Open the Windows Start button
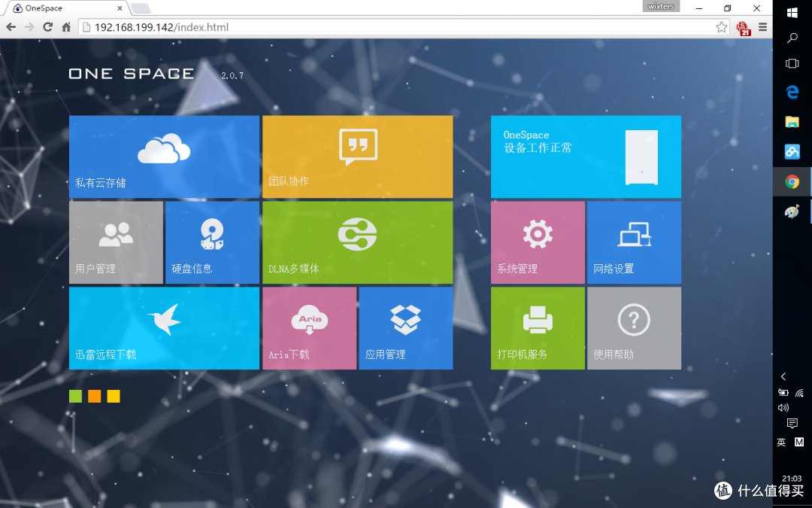The width and height of the screenshot is (812, 508). [792, 13]
